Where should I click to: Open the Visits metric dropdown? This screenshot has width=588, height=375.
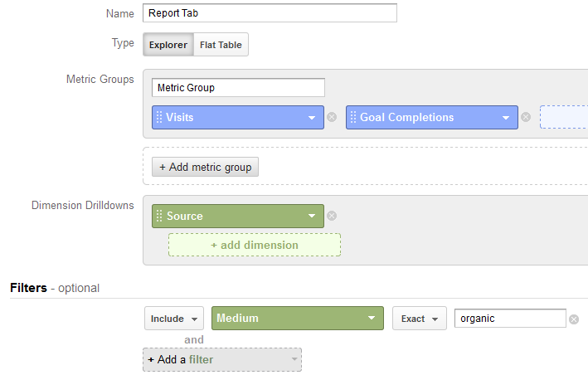[312, 118]
